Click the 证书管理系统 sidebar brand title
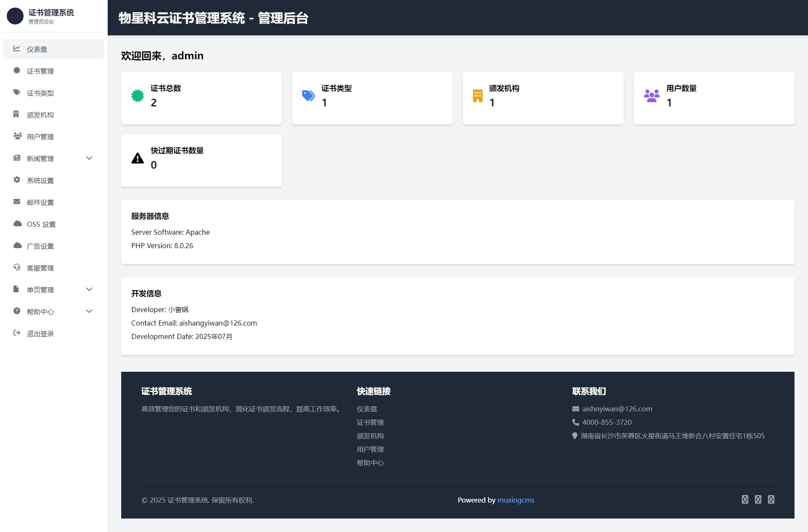This screenshot has height=532, width=808. pos(51,13)
